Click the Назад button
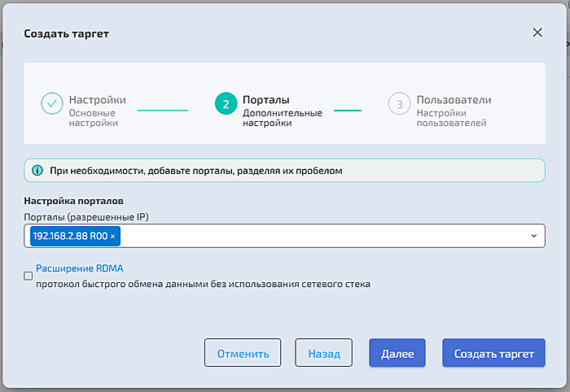 [x=323, y=353]
